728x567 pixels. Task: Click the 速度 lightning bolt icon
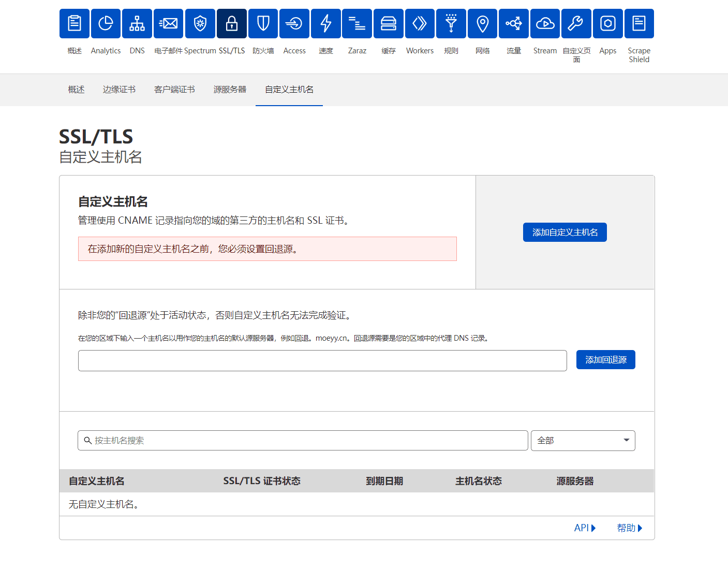tap(325, 24)
